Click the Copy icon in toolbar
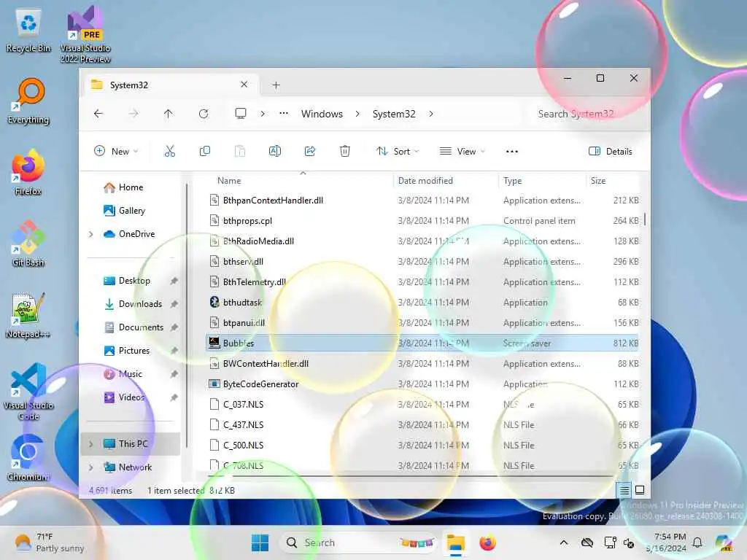Viewport: 747px width, 560px height. point(205,152)
